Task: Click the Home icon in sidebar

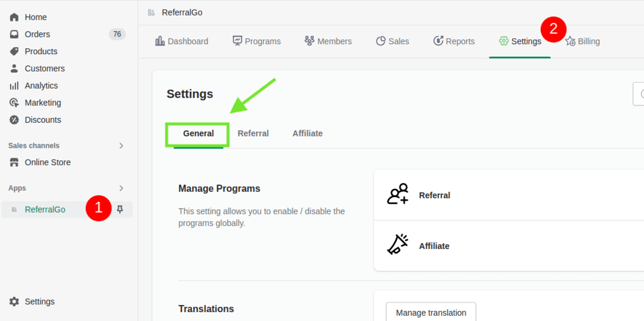Action: pos(14,17)
